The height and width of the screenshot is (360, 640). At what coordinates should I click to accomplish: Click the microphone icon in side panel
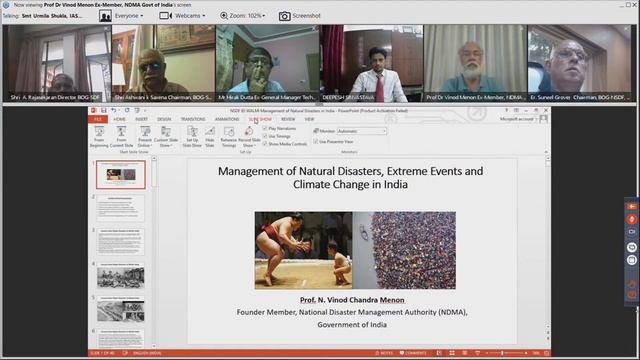pyautogui.click(x=631, y=219)
